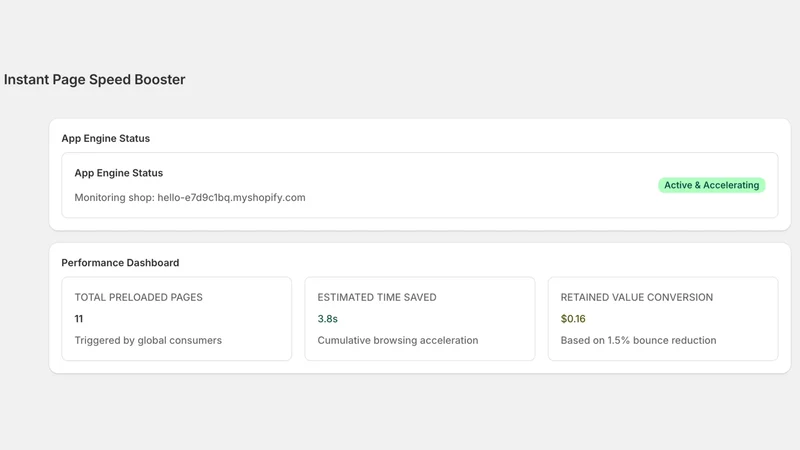Click the Based on 1.5% bounce reduction caption
Viewport: 800px width, 450px height.
pos(638,340)
